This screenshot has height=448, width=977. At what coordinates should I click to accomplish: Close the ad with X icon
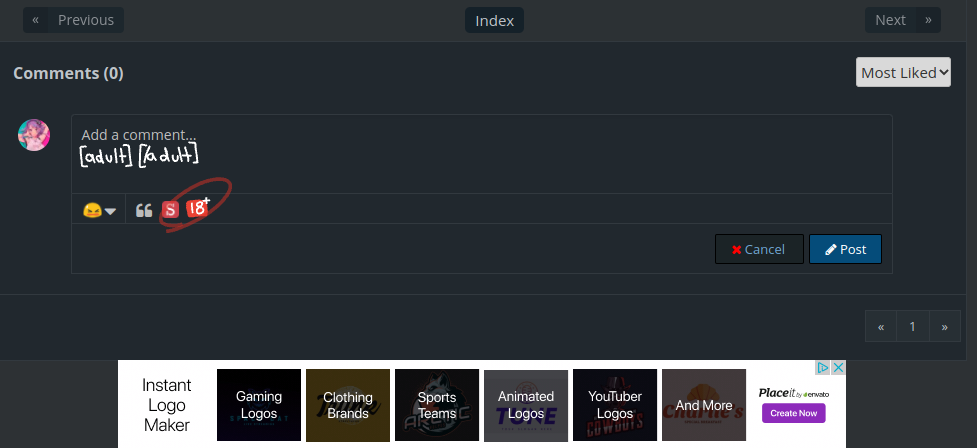tap(839, 368)
